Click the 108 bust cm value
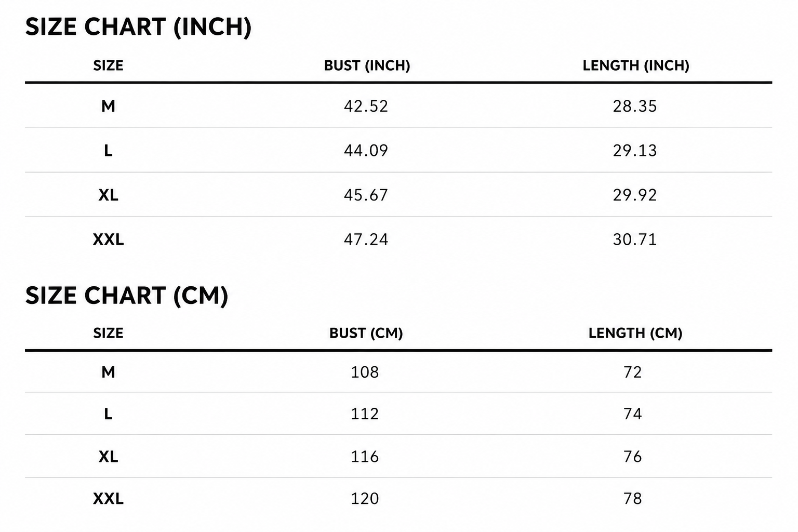This screenshot has width=798, height=532. [365, 372]
